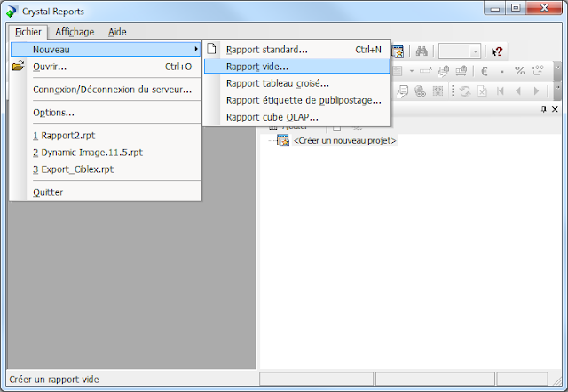Viewport: 568px width, 392px height.
Task: Select Rapport standard... submenu item
Action: click(x=297, y=50)
